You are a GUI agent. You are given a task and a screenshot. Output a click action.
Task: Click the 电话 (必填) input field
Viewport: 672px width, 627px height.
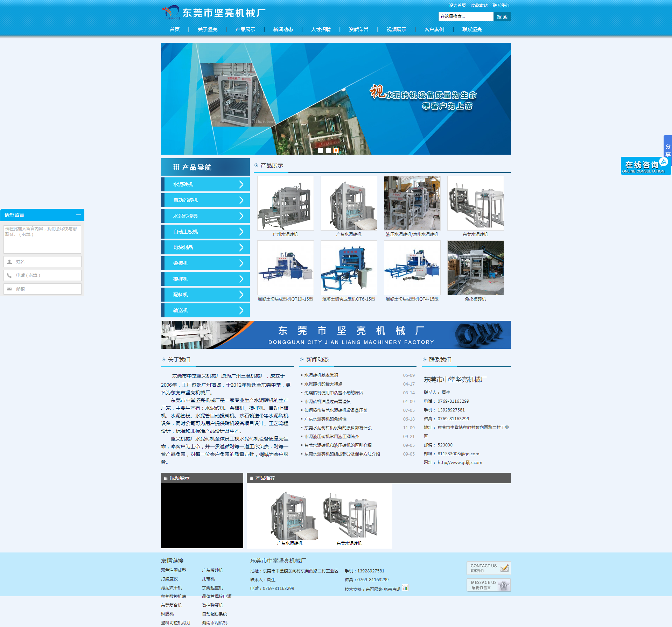tap(43, 275)
